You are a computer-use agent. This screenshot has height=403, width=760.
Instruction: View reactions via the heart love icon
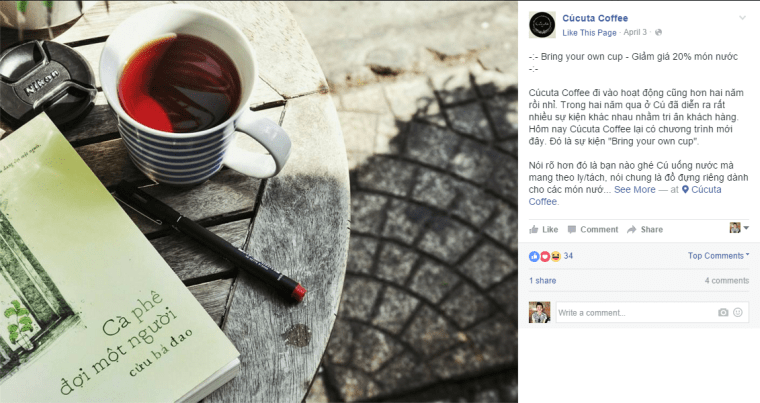tap(545, 256)
